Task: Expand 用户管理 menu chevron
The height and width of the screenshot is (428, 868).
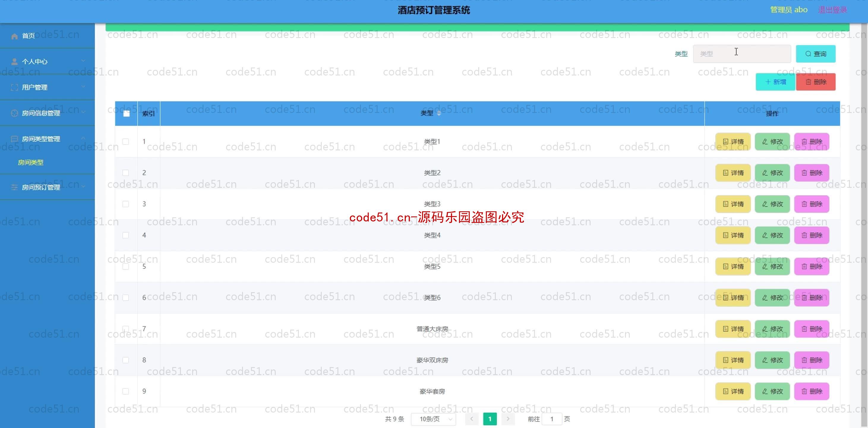Action: [83, 87]
